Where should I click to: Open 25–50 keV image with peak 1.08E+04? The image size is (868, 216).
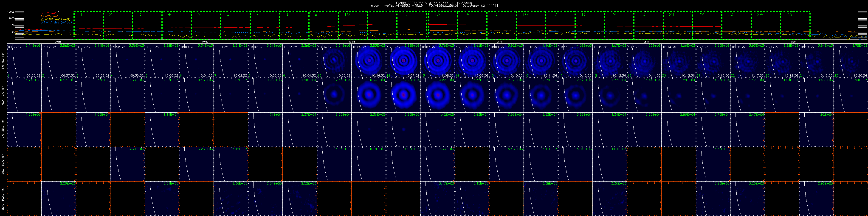tap(403, 164)
